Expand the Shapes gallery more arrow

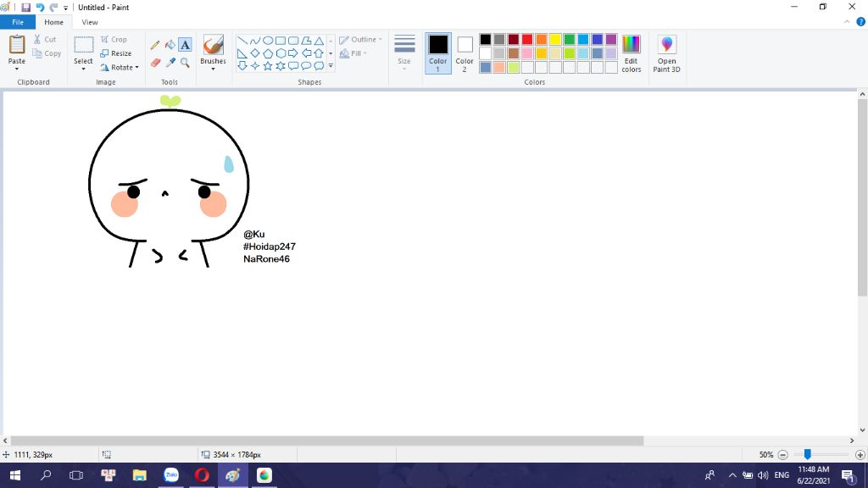pyautogui.click(x=331, y=66)
